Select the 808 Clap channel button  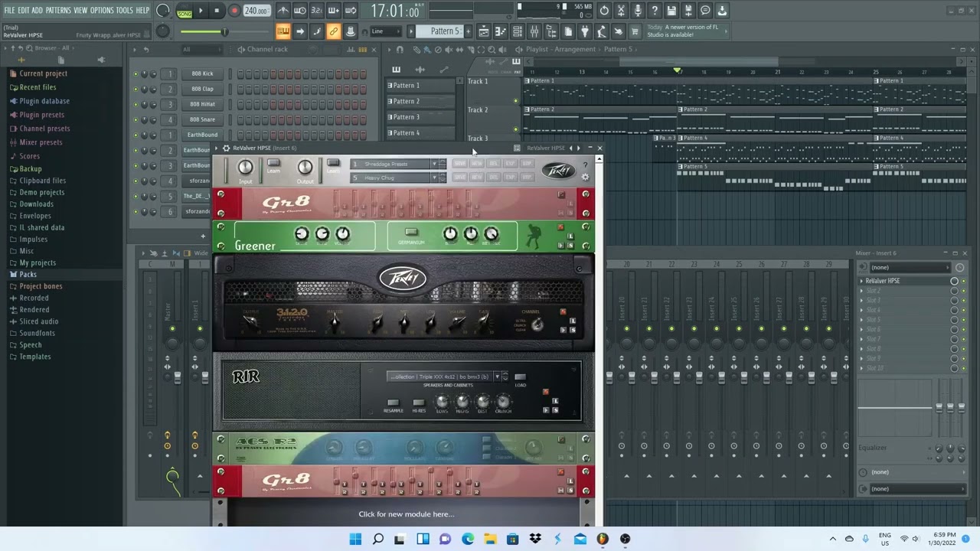(202, 89)
